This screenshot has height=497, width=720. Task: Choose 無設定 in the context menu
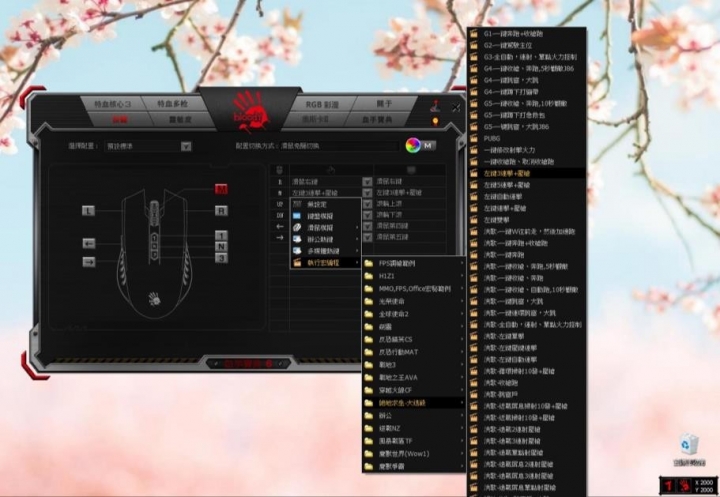tap(326, 204)
